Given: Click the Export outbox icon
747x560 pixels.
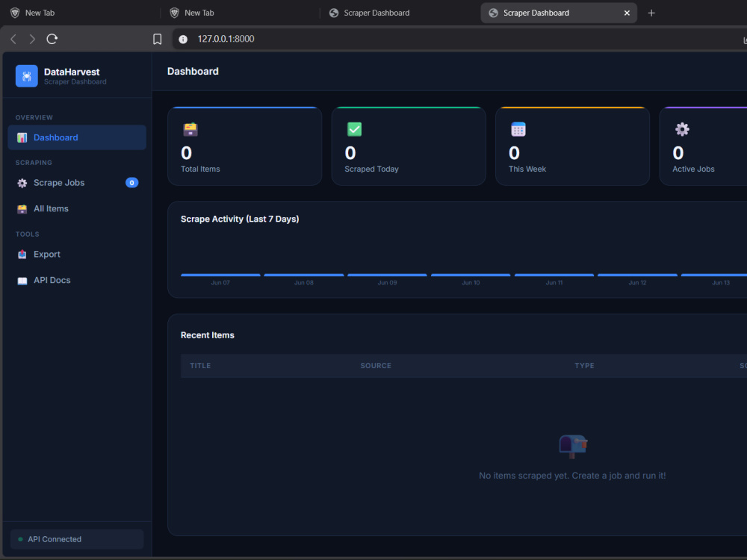Looking at the screenshot, I should [22, 255].
